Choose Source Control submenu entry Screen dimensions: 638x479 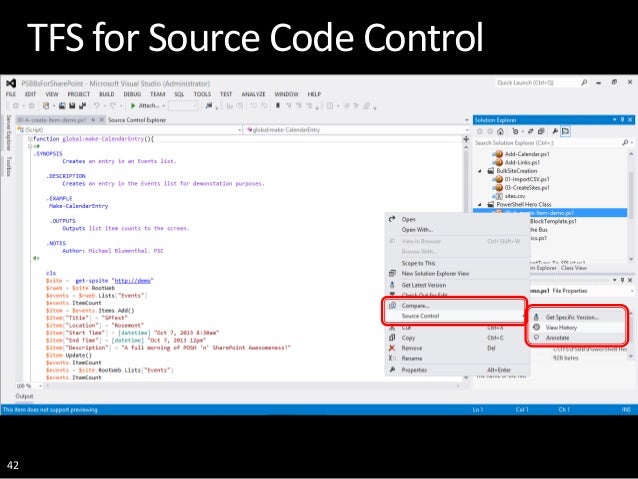click(x=455, y=316)
